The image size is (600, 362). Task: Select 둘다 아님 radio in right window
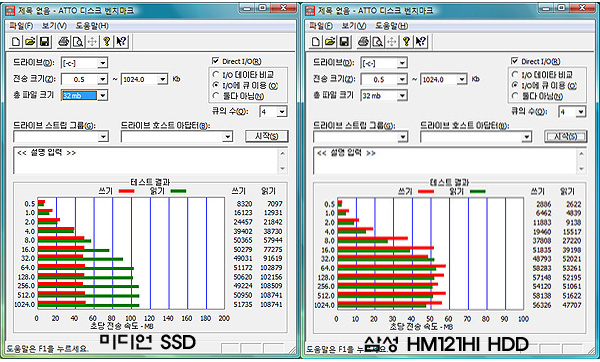[515, 96]
